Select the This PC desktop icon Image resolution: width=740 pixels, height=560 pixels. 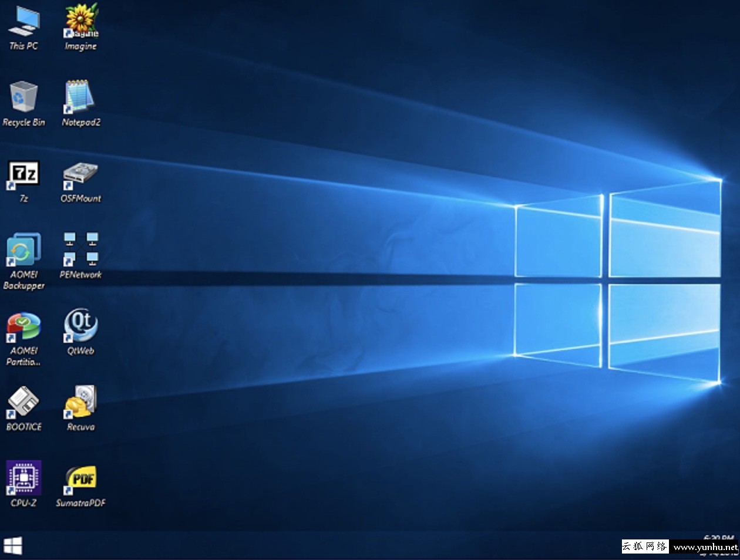(23, 28)
